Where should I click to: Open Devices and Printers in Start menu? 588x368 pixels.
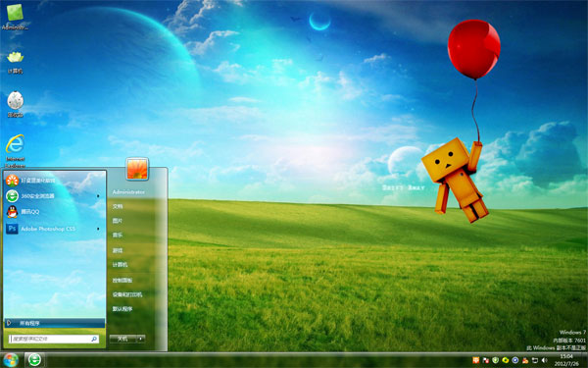pos(127,294)
